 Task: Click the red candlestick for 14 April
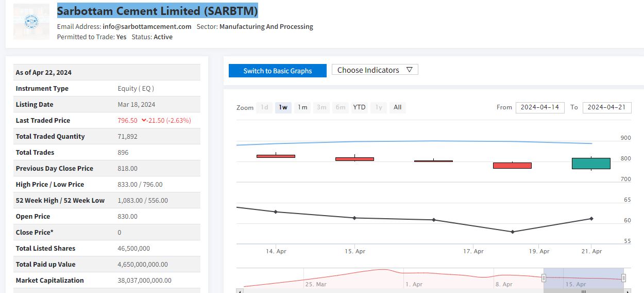276,156
